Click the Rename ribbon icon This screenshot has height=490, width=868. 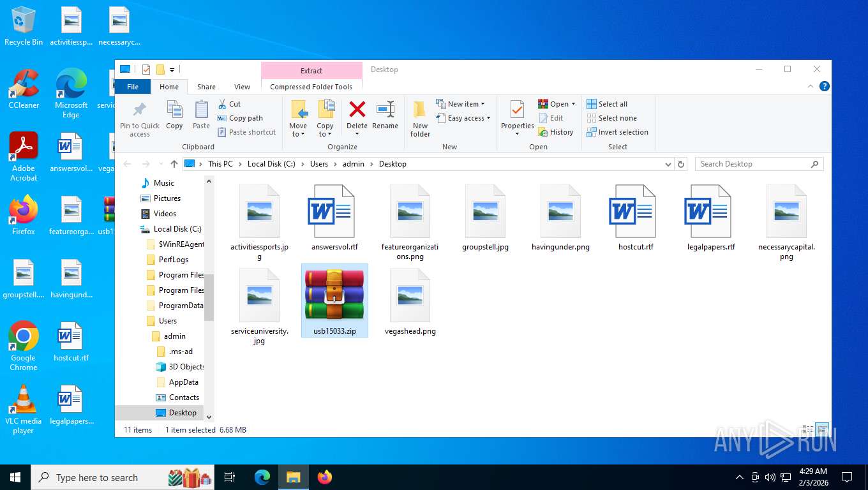click(x=385, y=110)
